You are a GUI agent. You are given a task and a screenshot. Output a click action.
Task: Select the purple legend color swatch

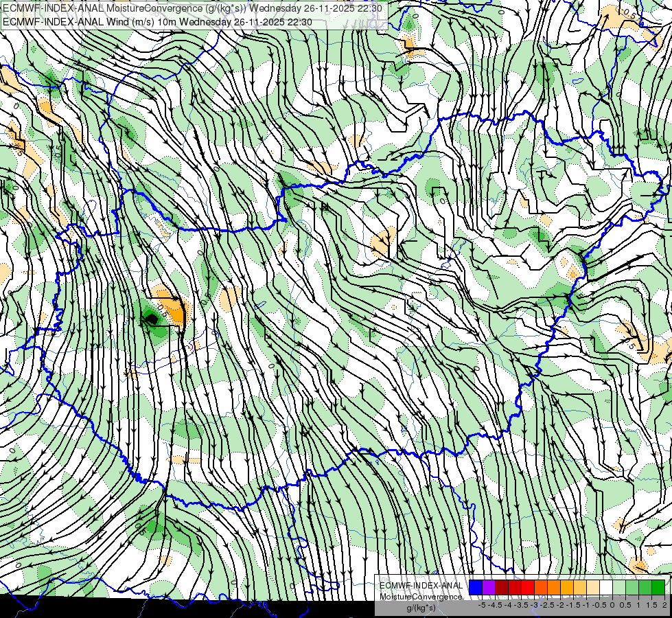click(489, 587)
